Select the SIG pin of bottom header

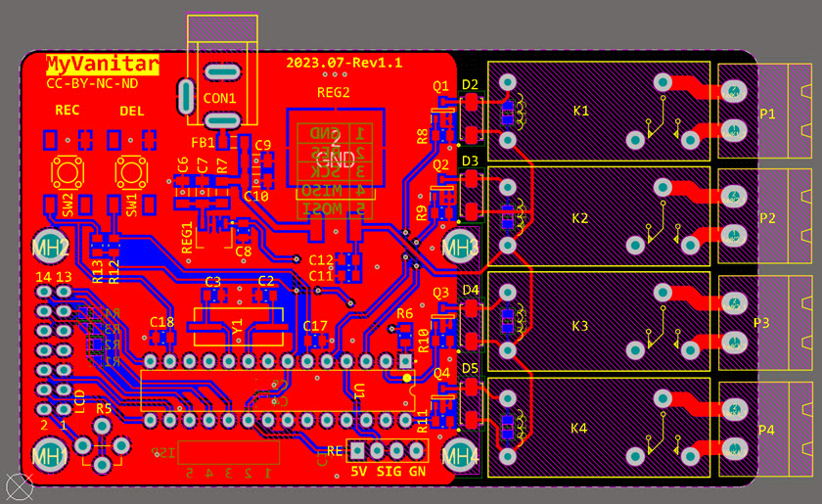[x=388, y=472]
